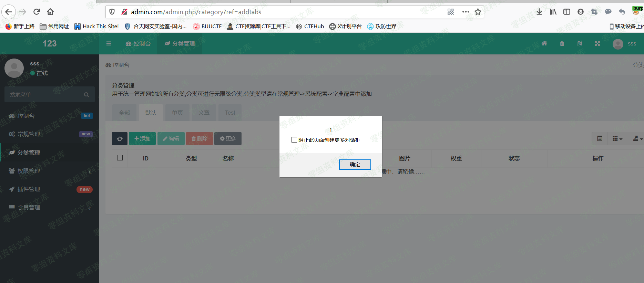The image size is (644, 283).
Task: Check 阻止此页面创建更多对话框 checkbox
Action: (294, 140)
